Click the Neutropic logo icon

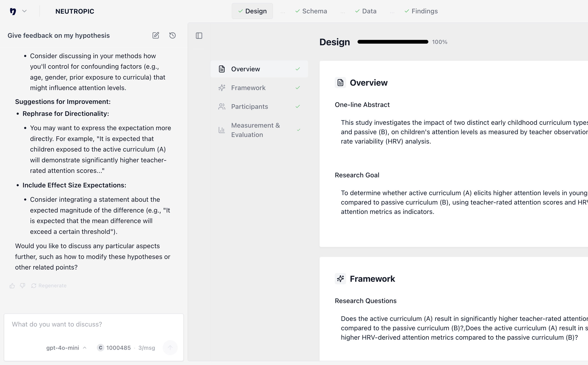13,11
